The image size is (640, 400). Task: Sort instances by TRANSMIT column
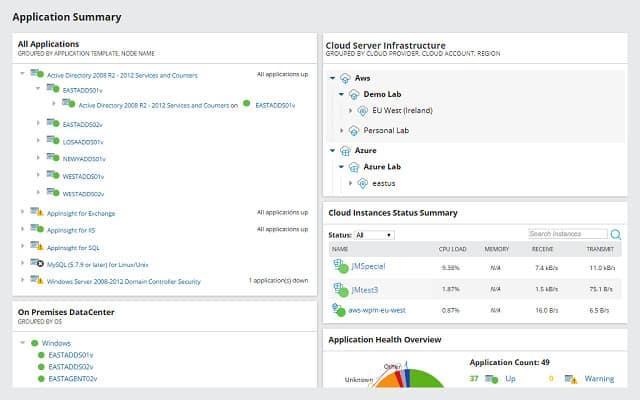tap(600, 249)
